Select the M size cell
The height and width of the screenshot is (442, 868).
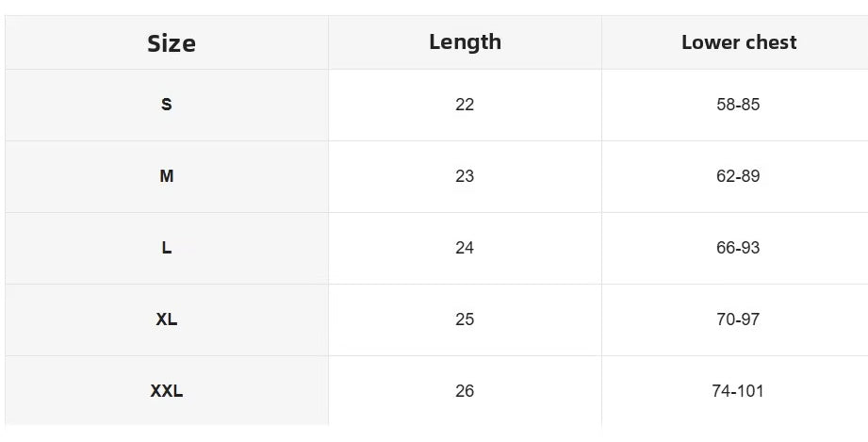tap(167, 176)
